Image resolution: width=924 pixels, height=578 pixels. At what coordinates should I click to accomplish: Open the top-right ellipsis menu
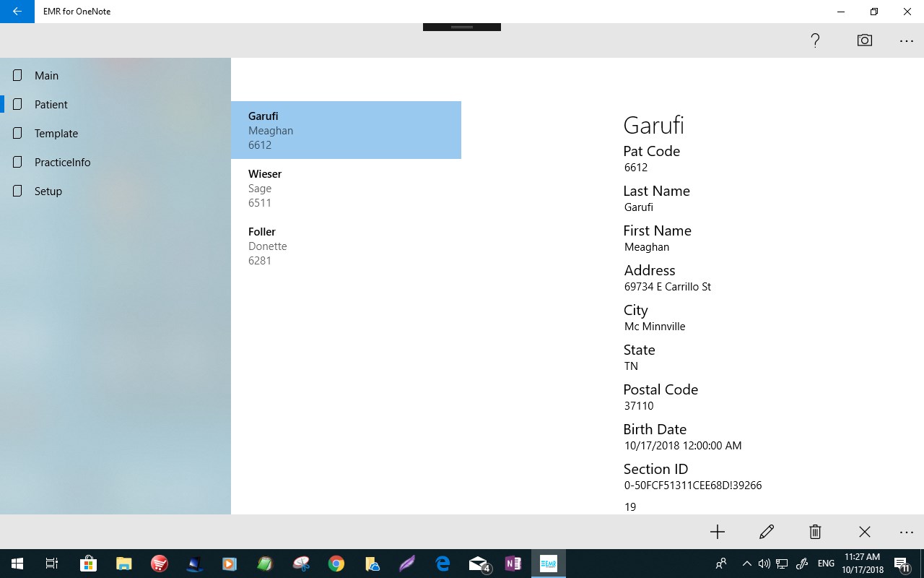906,40
